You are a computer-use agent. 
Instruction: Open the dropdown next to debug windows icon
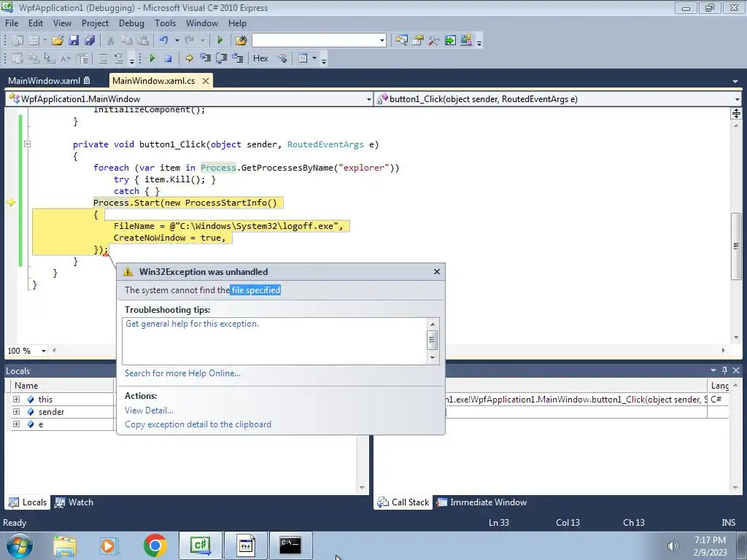click(x=314, y=58)
